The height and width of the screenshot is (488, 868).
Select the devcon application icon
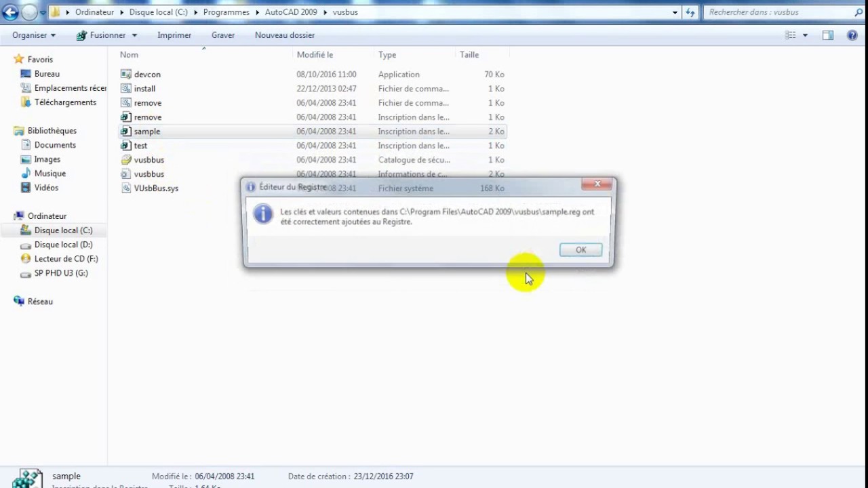[x=126, y=75]
